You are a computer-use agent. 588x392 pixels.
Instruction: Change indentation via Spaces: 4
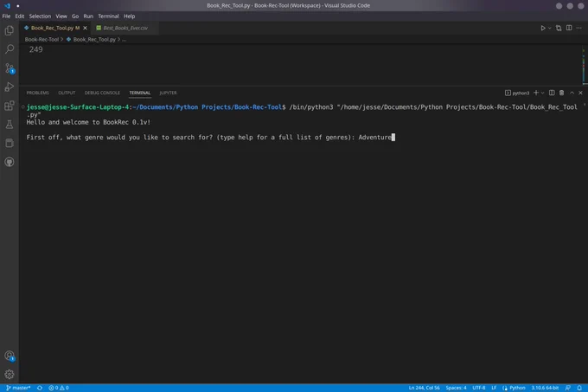coord(456,388)
